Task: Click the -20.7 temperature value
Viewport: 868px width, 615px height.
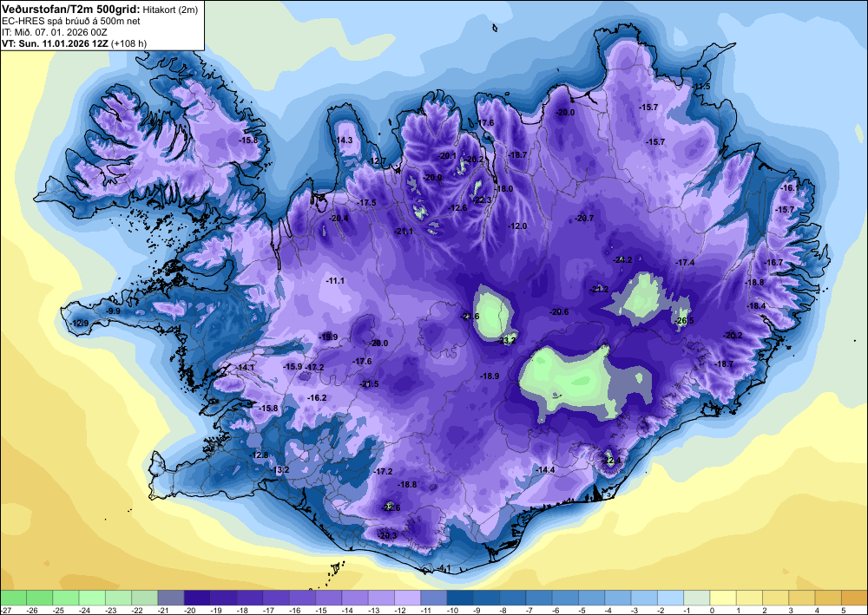Action: 584,219
